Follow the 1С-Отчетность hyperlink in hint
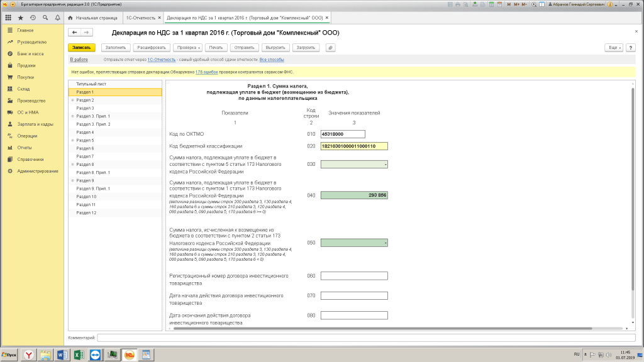Screen dimensions: 644x362 (162, 60)
